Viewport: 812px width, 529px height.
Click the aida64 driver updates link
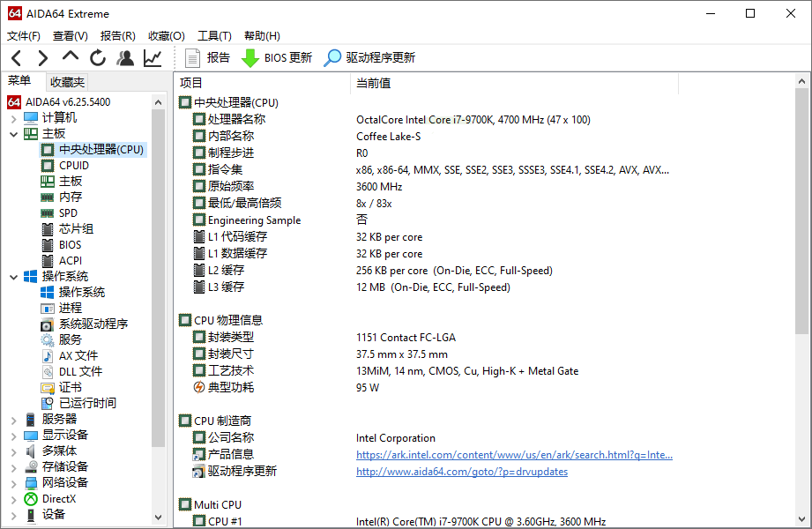(461, 471)
